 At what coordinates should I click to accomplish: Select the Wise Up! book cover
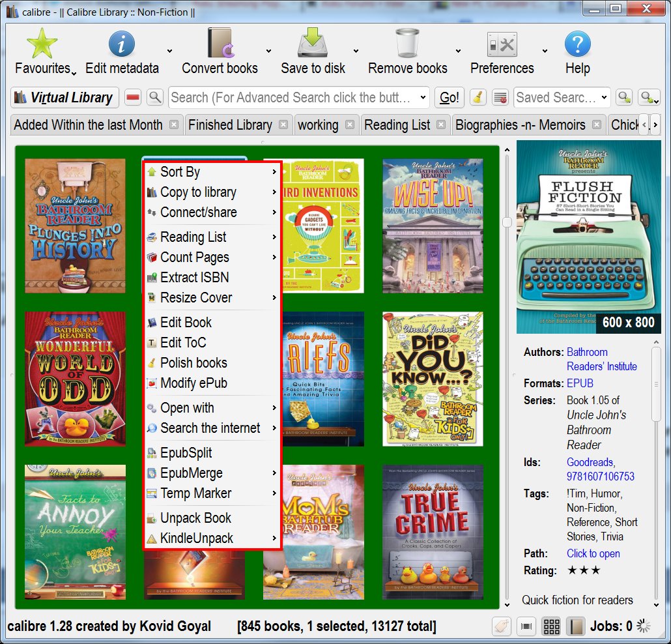(x=433, y=226)
